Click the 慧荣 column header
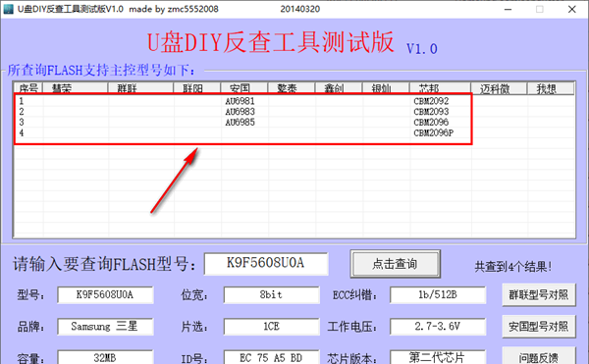589x364 pixels. click(x=76, y=88)
